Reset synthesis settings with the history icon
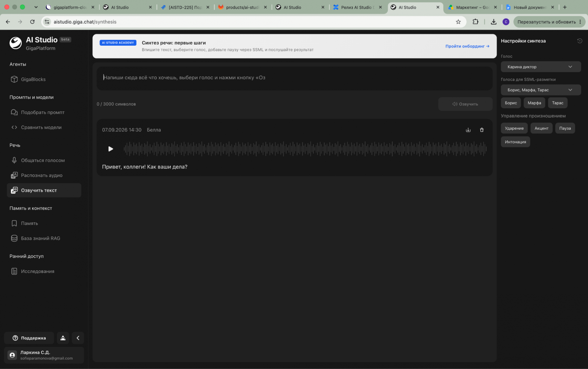Screen dimensions: 588x369 580,41
